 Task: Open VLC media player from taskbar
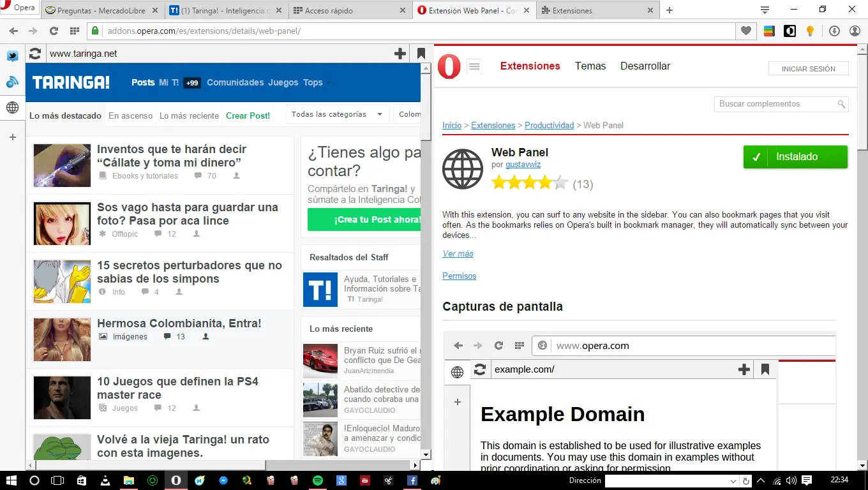point(105,480)
